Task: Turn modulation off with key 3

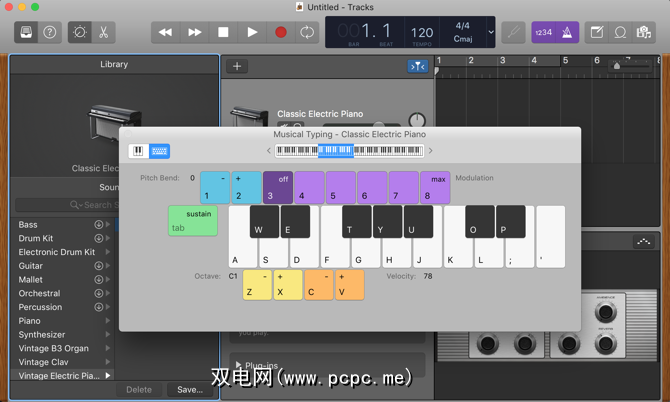Action: (x=278, y=188)
